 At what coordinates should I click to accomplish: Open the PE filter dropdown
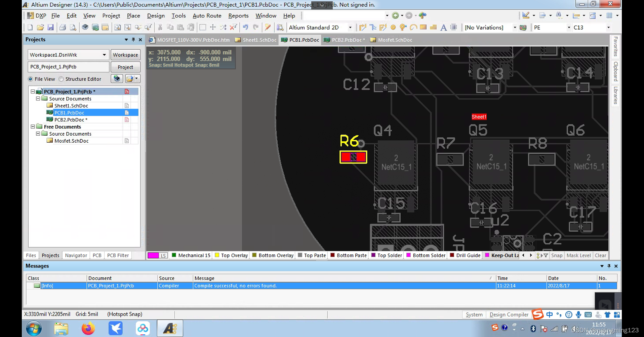tap(569, 28)
